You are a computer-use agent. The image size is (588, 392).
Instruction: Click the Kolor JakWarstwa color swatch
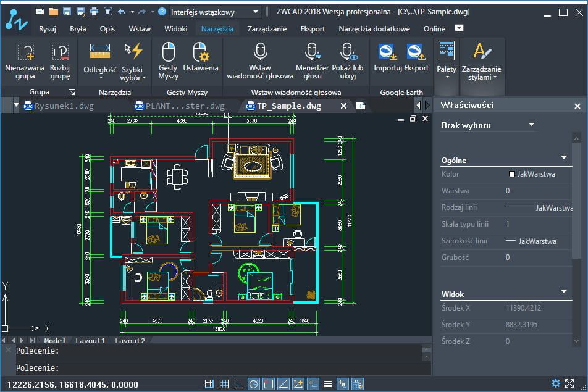point(512,174)
